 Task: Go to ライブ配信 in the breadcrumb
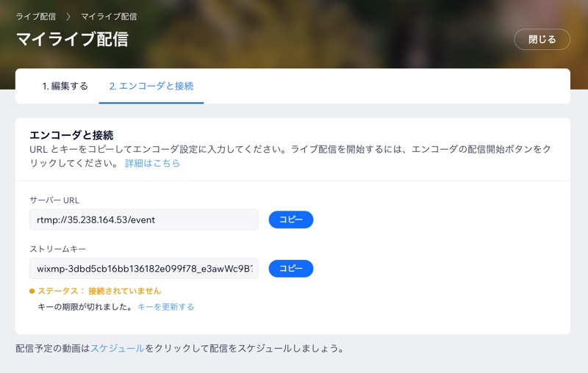pos(36,16)
